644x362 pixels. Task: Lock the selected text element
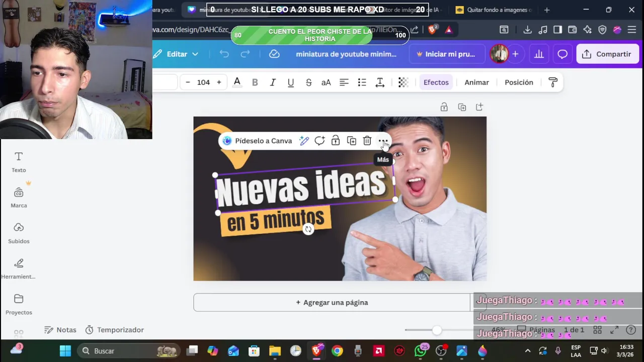coord(336,141)
